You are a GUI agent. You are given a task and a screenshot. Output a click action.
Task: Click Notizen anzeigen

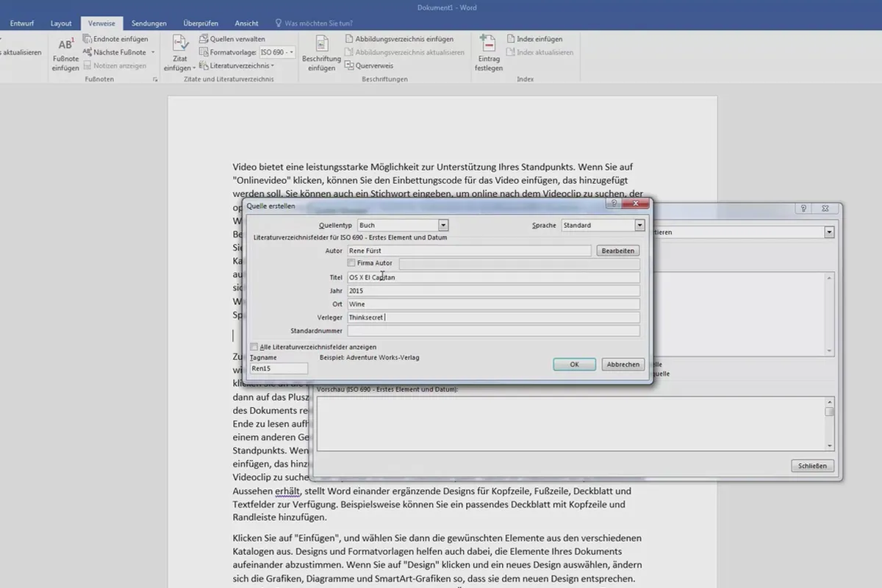pos(115,65)
